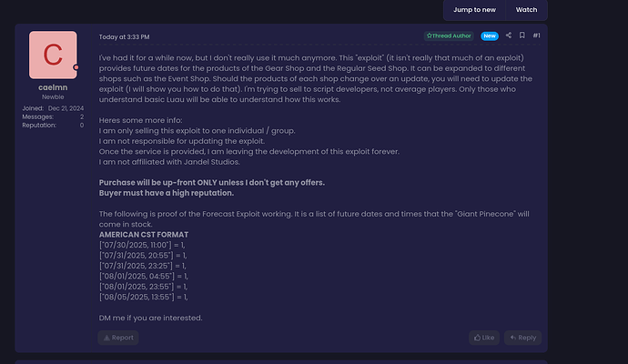Click the Newbie user title
Image resolution: width=628 pixels, height=364 pixels.
coord(53,96)
